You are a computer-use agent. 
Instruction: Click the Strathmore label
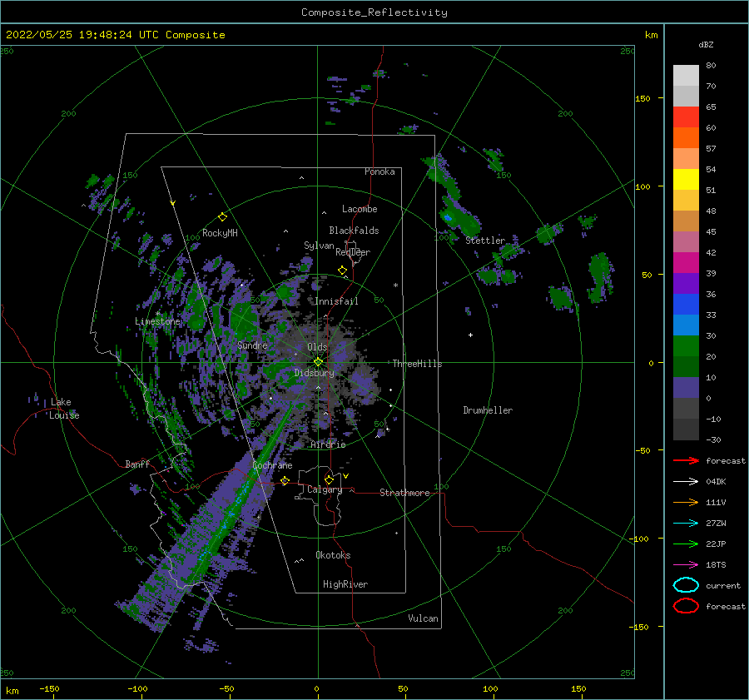point(404,493)
